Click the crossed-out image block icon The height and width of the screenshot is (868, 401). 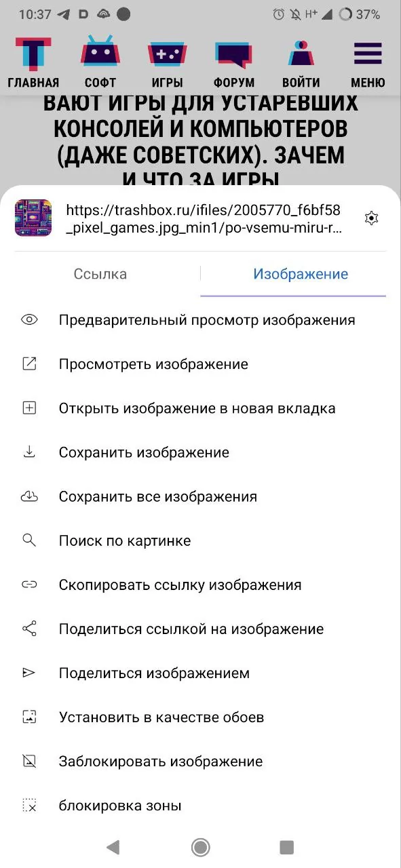29,761
